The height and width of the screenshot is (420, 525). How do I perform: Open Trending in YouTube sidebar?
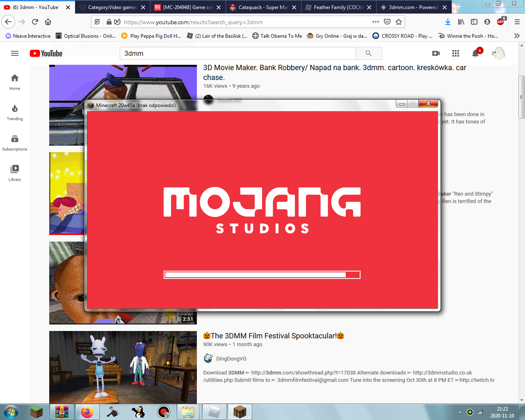coord(15,112)
